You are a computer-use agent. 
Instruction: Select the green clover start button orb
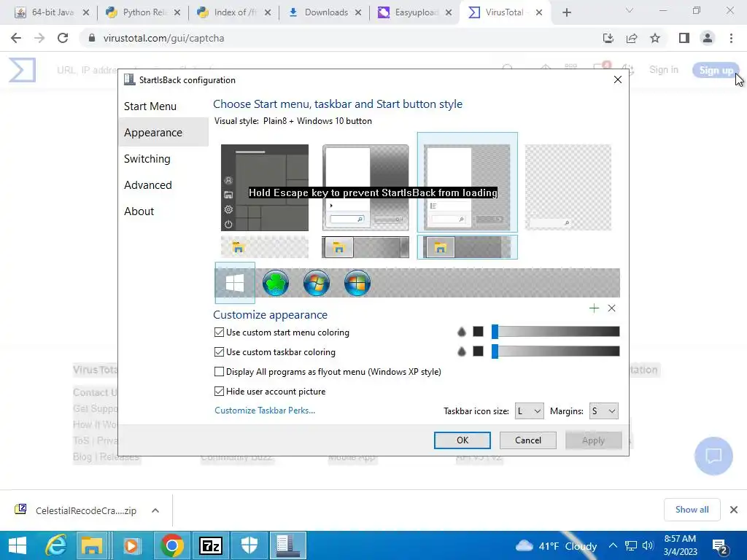point(275,283)
